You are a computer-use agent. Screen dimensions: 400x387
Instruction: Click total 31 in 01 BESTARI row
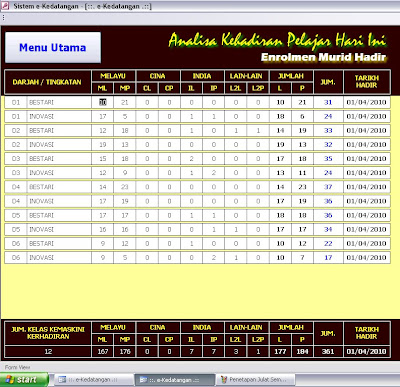tap(328, 102)
